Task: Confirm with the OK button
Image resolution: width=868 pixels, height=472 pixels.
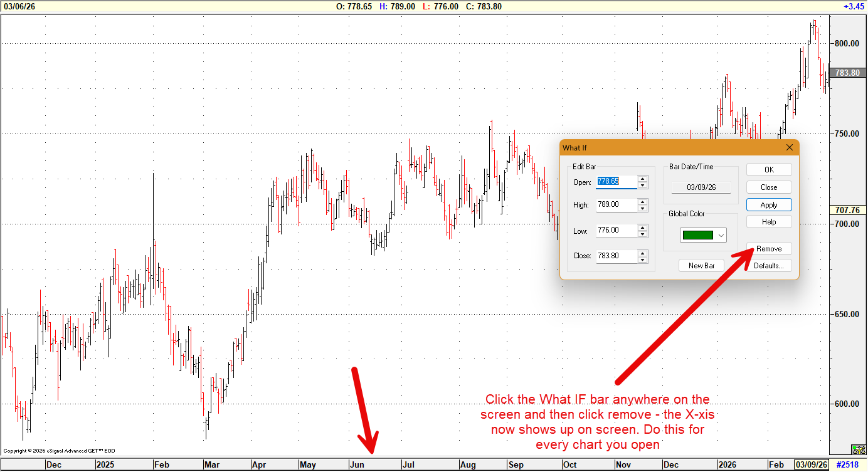Action: tap(768, 170)
